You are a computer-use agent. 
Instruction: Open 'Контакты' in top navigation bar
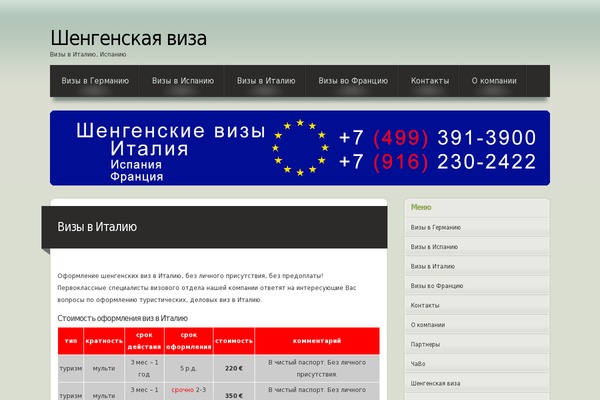430,81
